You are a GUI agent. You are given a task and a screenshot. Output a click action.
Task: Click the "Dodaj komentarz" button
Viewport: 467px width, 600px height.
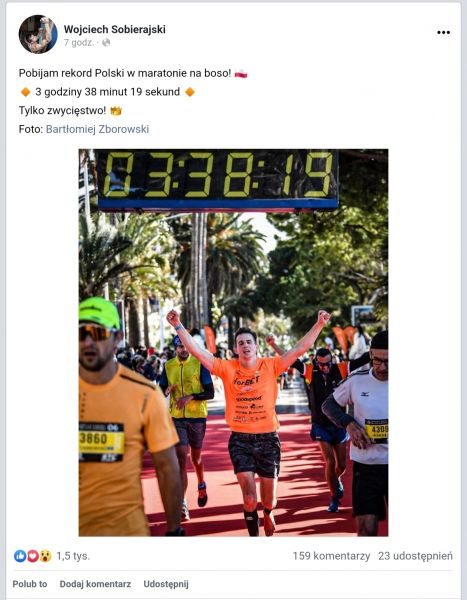95,584
